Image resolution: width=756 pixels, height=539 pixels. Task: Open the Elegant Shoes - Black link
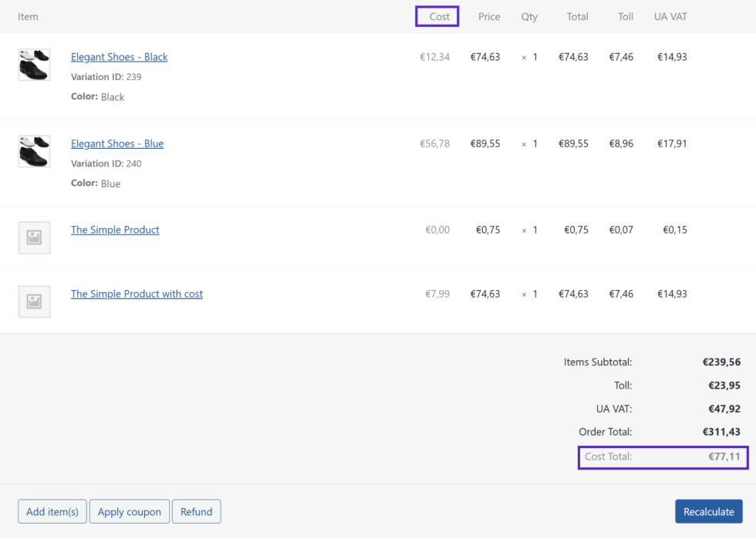tap(119, 57)
